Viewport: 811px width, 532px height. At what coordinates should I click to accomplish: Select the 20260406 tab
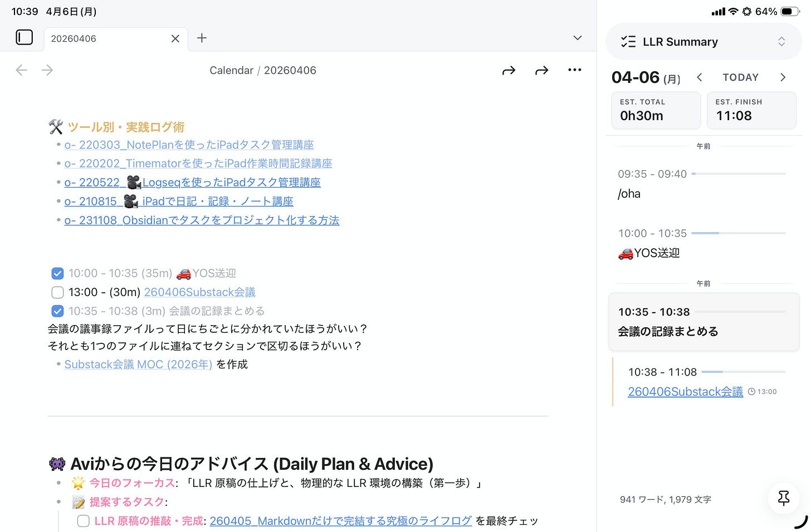point(73,38)
